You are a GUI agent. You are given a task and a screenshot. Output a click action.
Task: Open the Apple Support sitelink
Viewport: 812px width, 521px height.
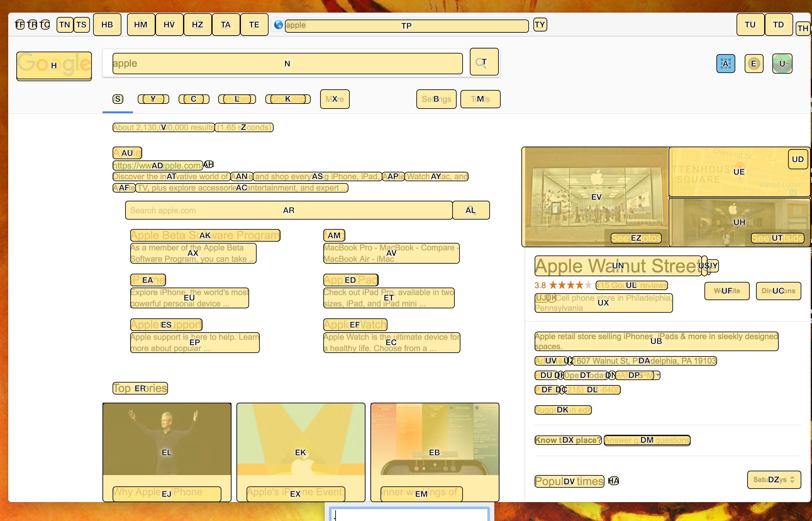[x=166, y=324]
